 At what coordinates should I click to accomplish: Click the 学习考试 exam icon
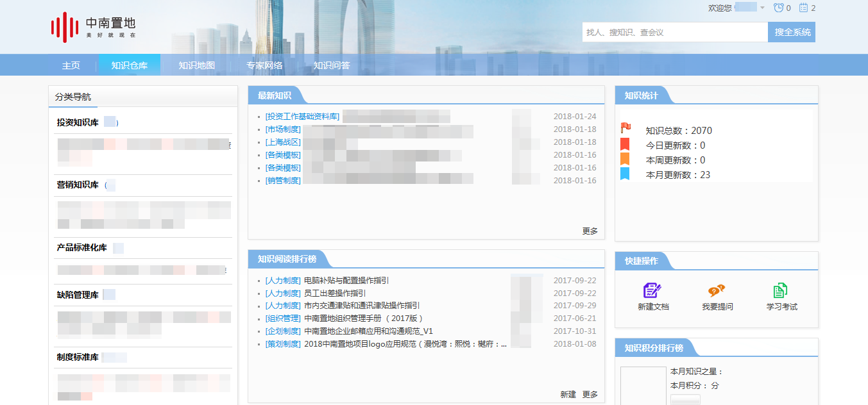coord(781,290)
